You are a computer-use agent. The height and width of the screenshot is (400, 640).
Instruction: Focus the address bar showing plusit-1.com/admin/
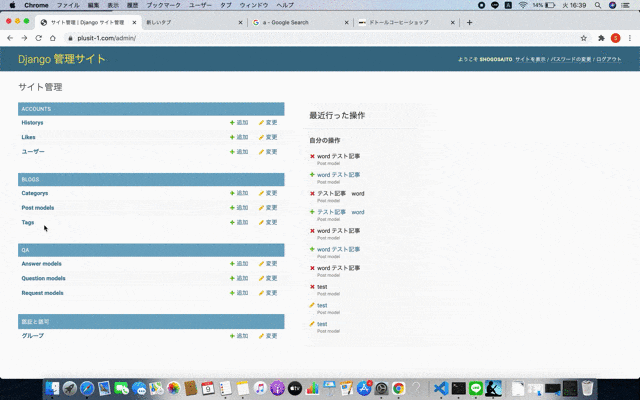[x=322, y=38]
